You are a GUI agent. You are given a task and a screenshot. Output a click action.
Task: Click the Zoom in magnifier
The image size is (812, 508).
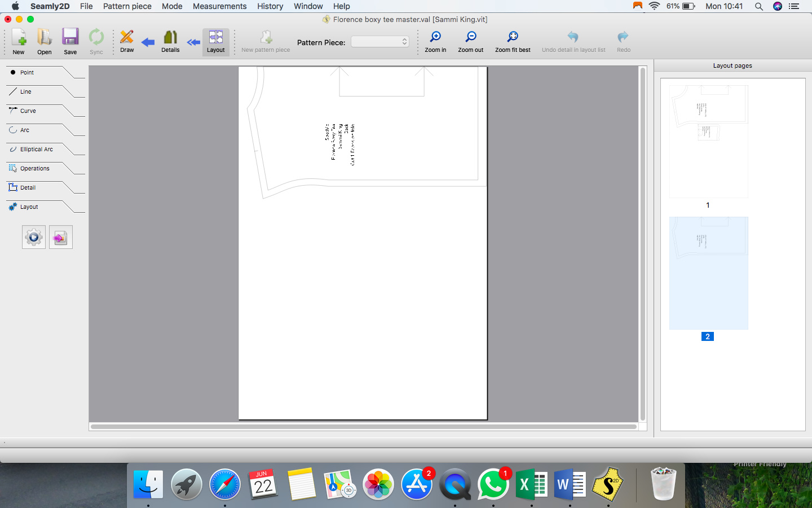coord(435,38)
